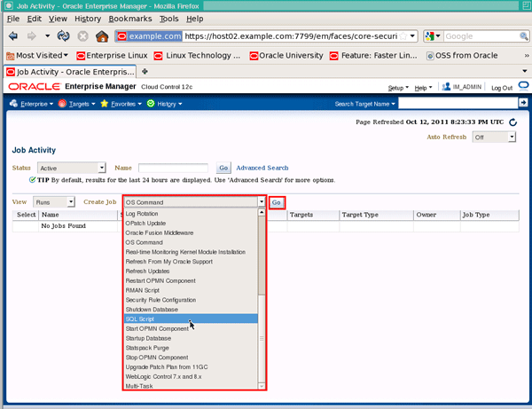Open the Oracle University bookmark
The height and width of the screenshot is (409, 532).
coord(286,55)
